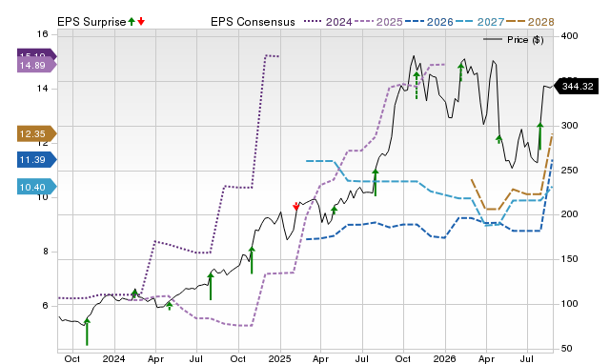Toggle the 2027 consensus series label
Image resolution: width=610 pixels, height=364 pixels.
[491, 22]
